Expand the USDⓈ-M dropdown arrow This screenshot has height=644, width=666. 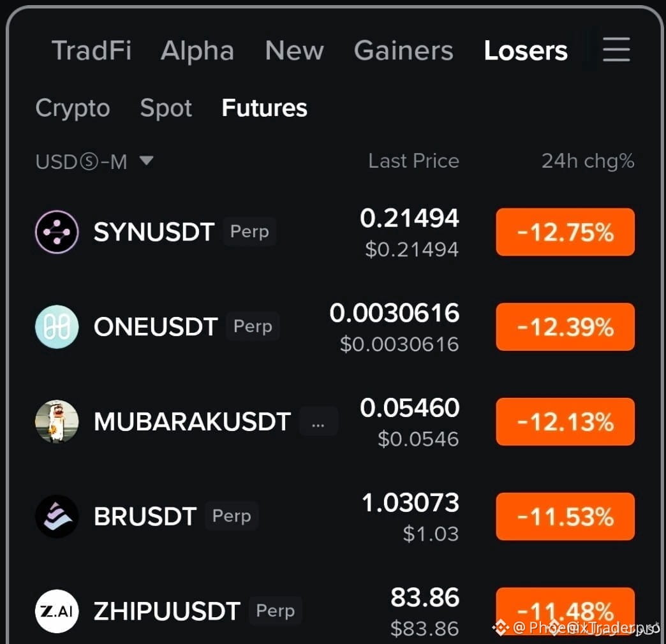tap(147, 161)
